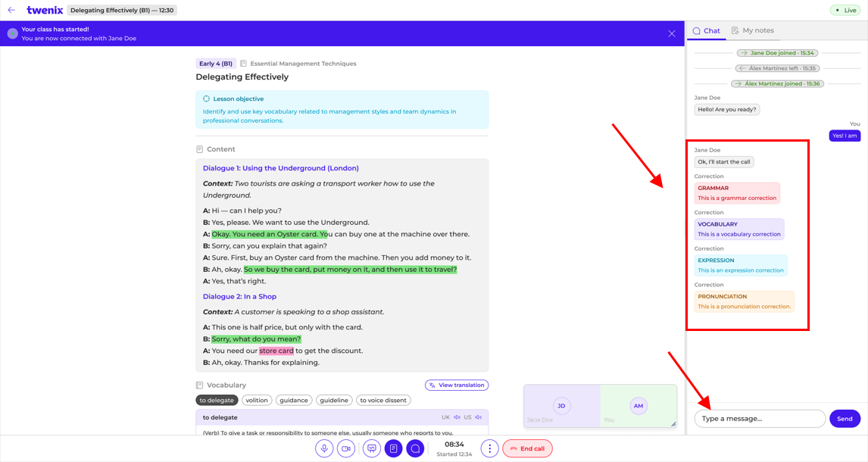Toggle the chat panel bubble icon
This screenshot has height=462, width=868.
[415, 448]
